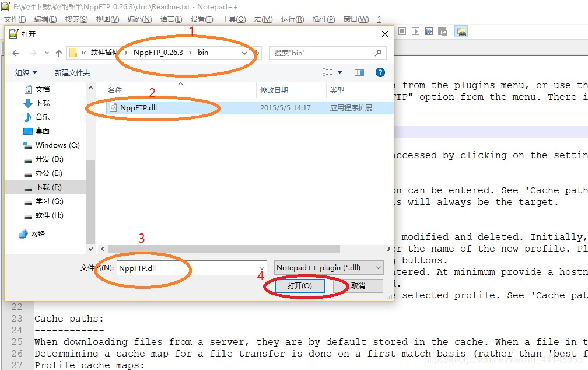Open the 搜索(S) menu in Notepad++
The width and height of the screenshot is (588, 370).
pos(76,19)
